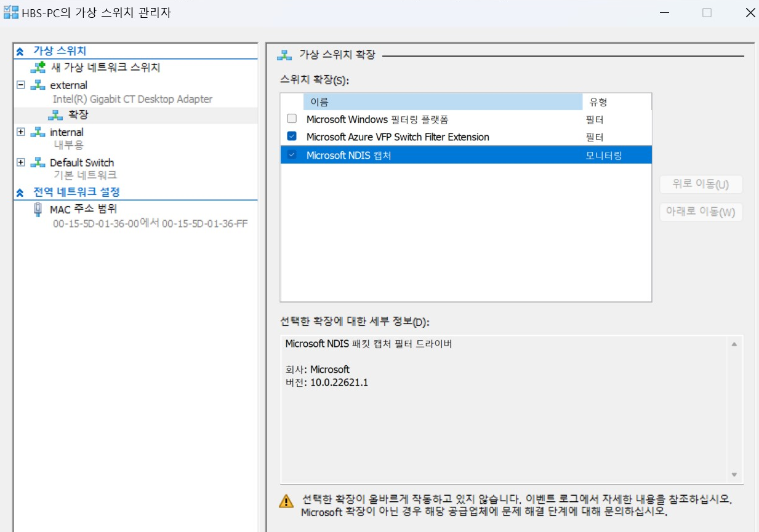Select the external switch label
This screenshot has width=759, height=532.
pos(68,85)
